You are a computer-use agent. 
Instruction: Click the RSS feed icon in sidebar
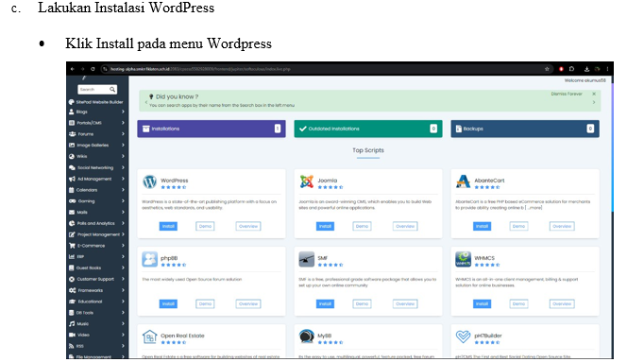point(72,346)
